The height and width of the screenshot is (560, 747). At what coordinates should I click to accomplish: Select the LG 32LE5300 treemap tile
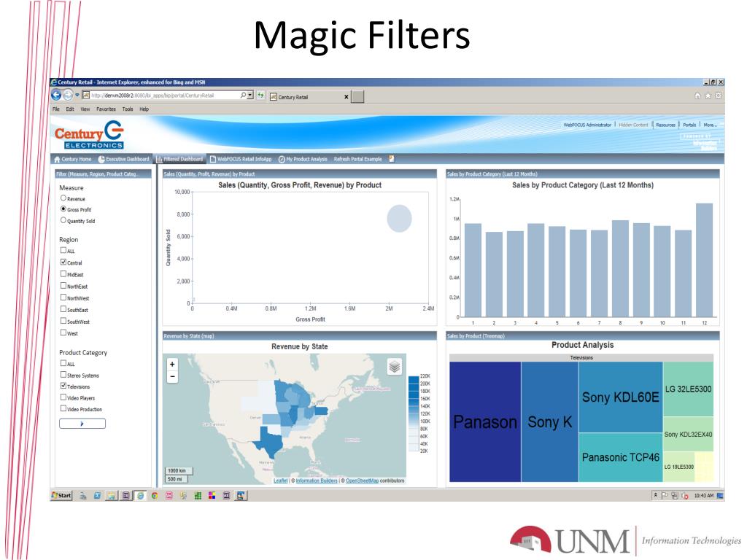coord(689,389)
